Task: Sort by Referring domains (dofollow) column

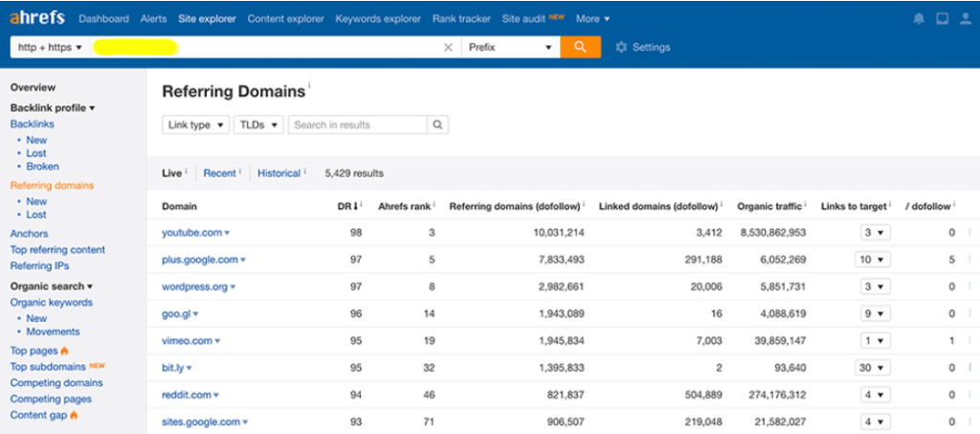Action: tap(515, 206)
